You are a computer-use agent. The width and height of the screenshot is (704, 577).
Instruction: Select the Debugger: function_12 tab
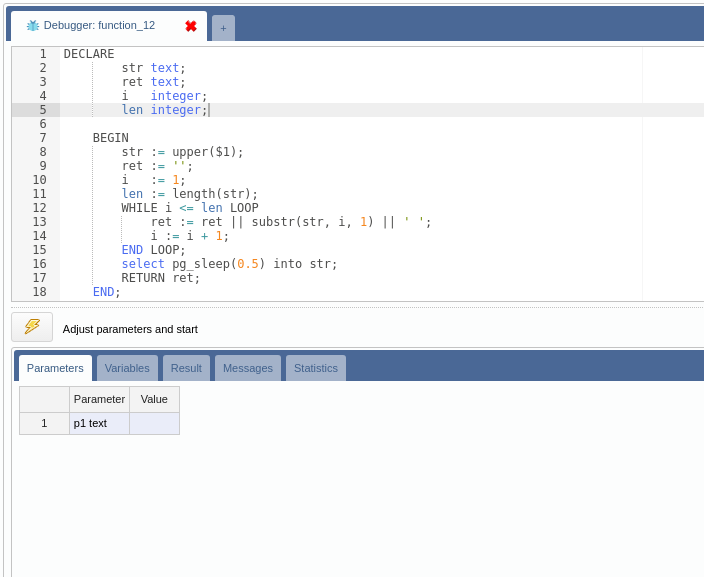[99, 26]
